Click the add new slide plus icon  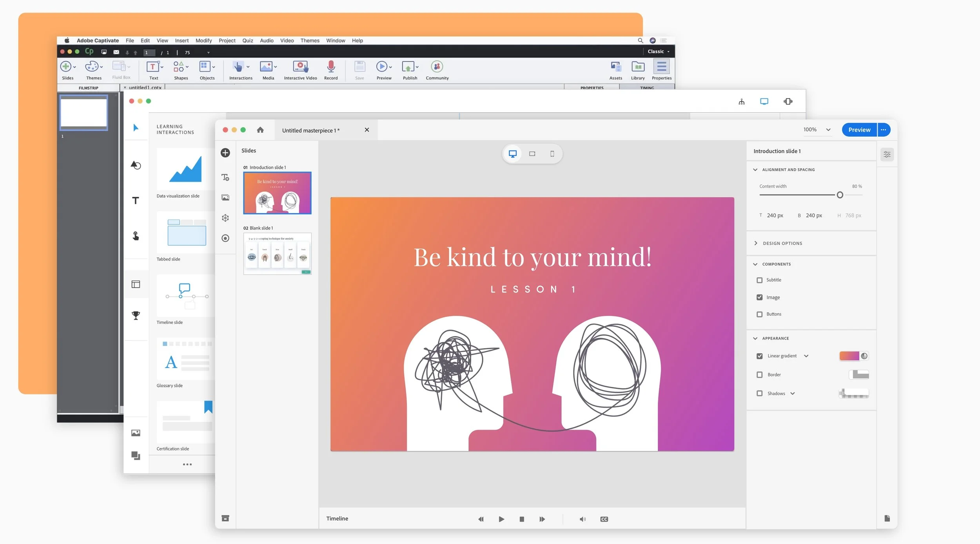pos(225,153)
